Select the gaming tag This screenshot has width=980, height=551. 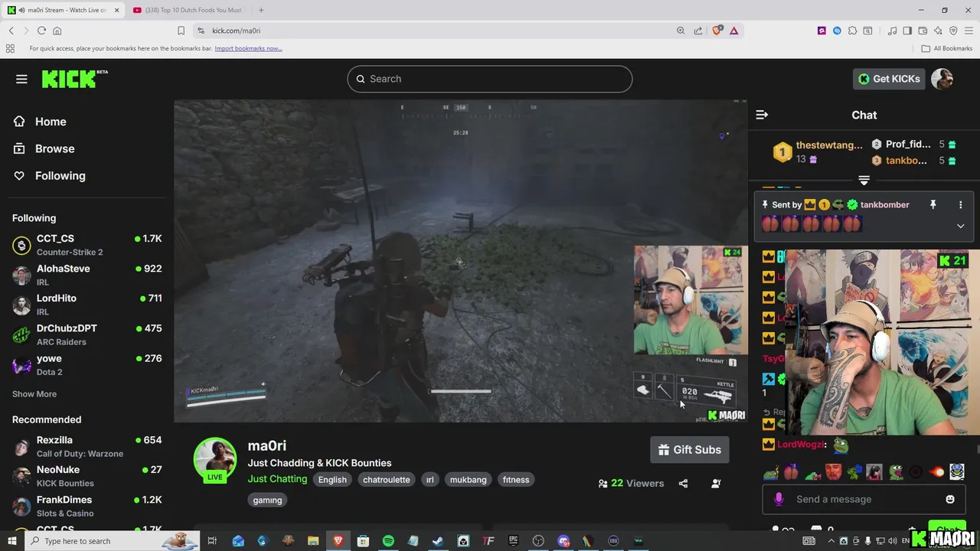tap(267, 500)
